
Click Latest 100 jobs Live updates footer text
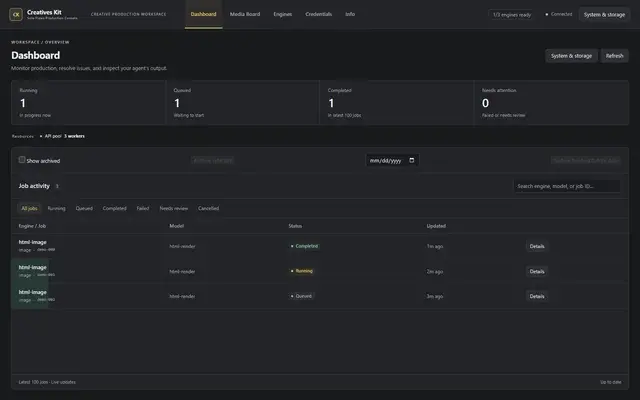click(x=47, y=382)
